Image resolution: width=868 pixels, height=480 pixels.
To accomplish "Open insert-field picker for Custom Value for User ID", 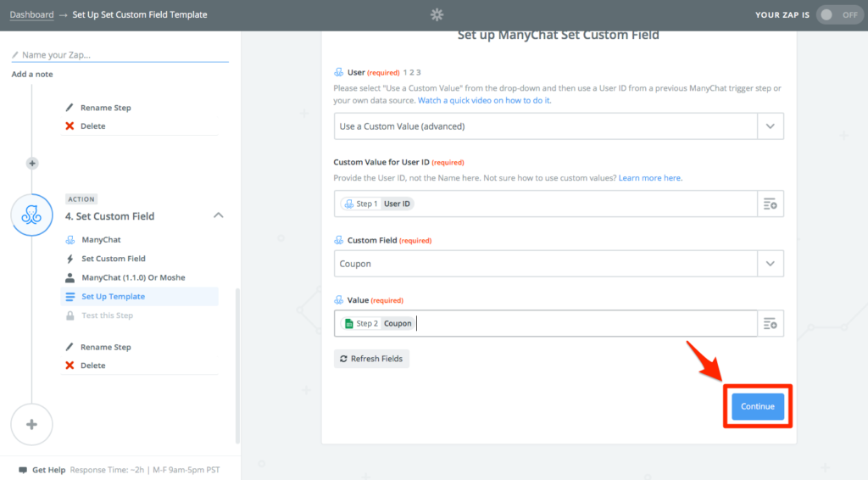I will [770, 204].
